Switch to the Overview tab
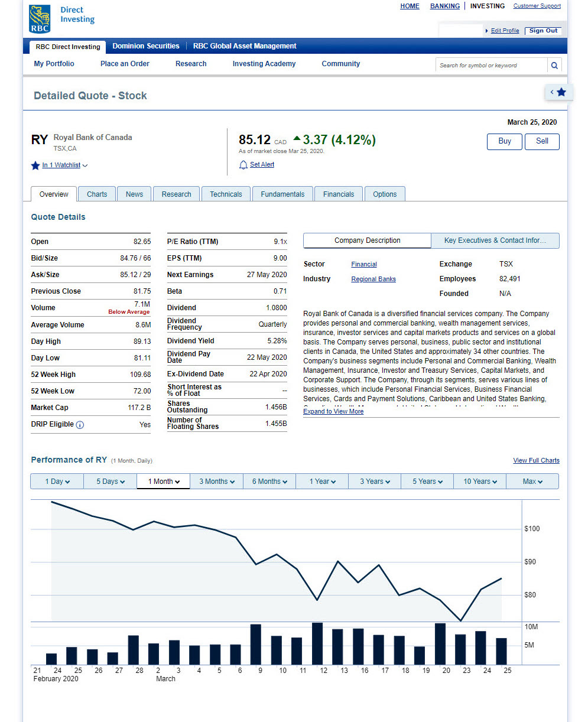The width and height of the screenshot is (588, 722). click(54, 194)
